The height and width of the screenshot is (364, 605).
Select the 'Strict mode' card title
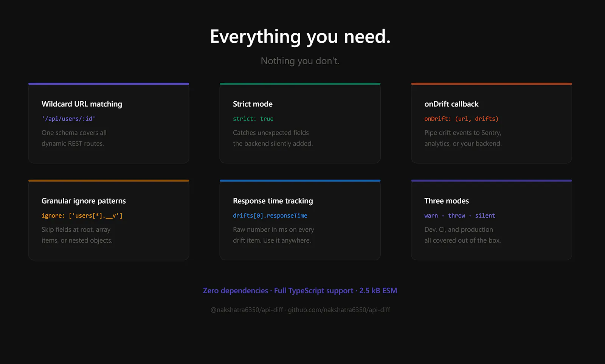tap(253, 104)
